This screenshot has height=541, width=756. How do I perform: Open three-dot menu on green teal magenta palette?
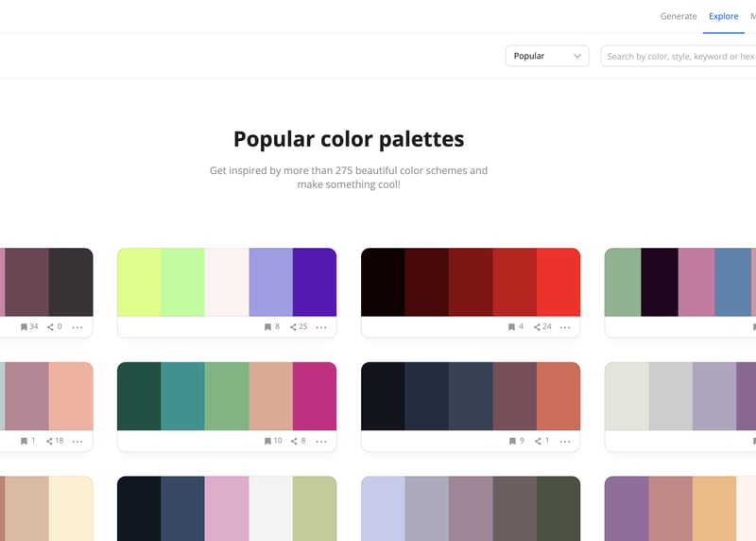(x=321, y=441)
